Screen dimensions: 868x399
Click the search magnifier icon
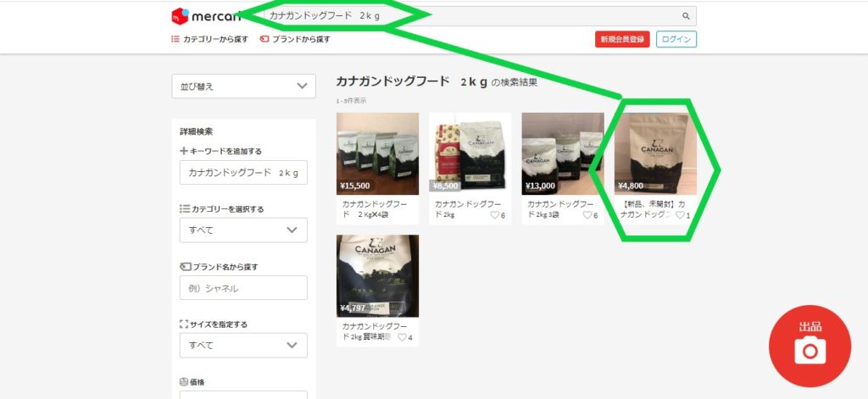[686, 16]
